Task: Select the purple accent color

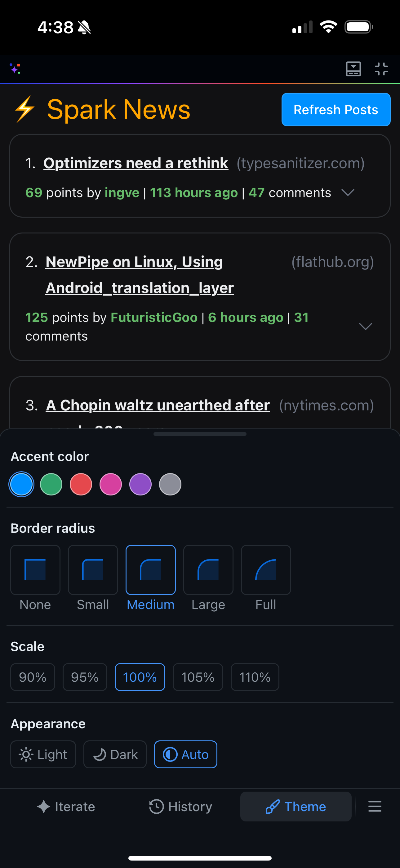Action: point(140,484)
